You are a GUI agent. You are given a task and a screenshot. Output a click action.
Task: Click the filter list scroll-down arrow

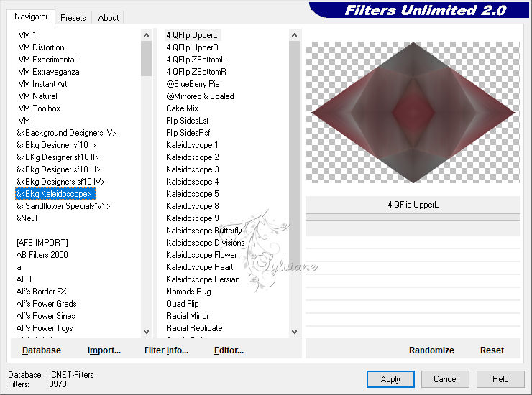(294, 332)
